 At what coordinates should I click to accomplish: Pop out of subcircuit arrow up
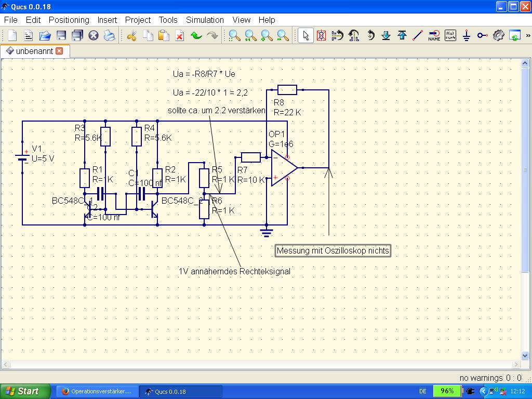(x=402, y=35)
